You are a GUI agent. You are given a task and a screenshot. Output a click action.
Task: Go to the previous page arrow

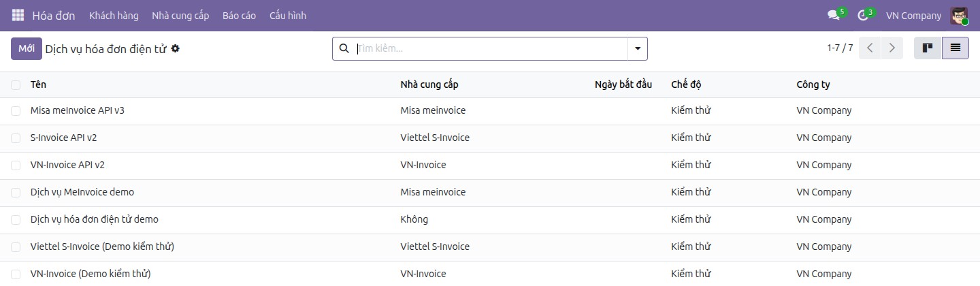870,48
